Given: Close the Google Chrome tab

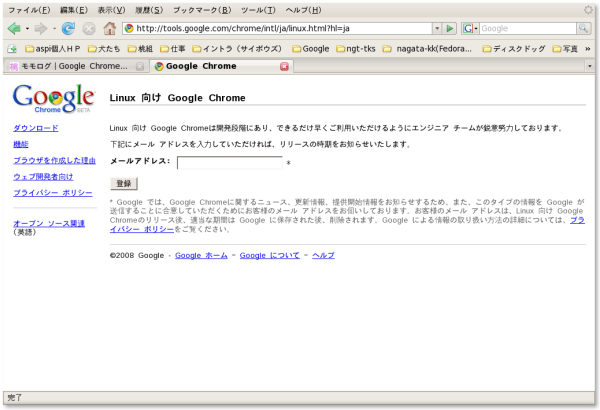Looking at the screenshot, I should coord(284,67).
